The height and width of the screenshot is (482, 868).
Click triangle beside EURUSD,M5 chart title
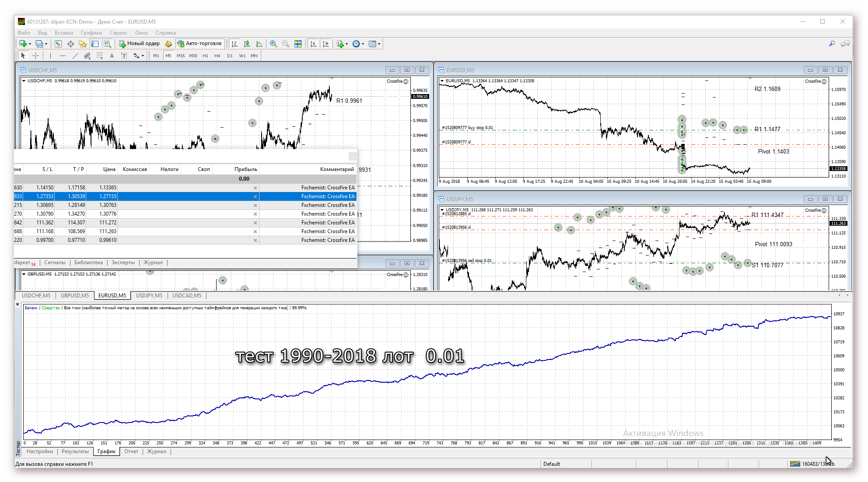coord(442,80)
